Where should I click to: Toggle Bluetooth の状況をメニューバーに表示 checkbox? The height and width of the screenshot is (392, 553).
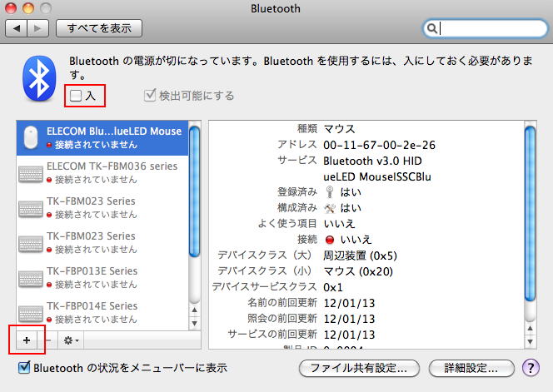coord(24,368)
